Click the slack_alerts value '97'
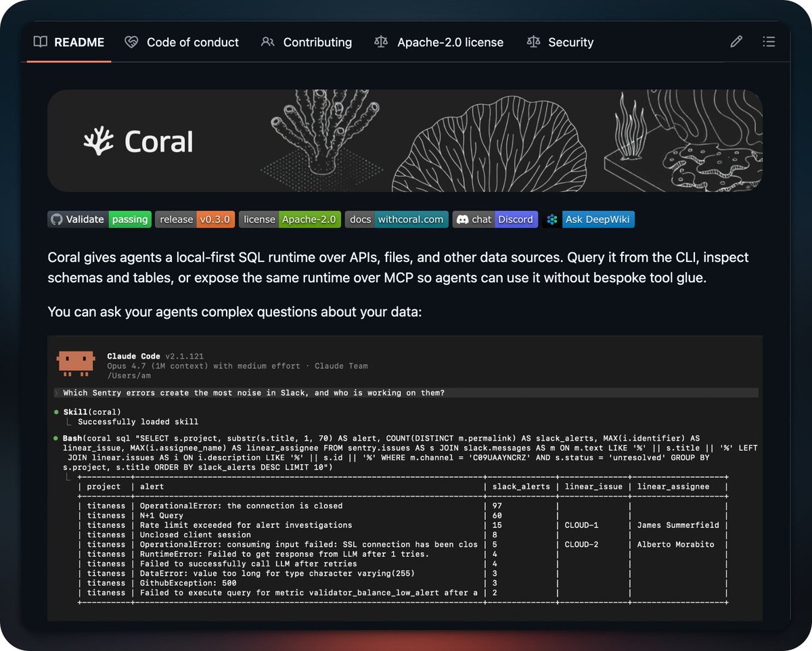812x651 pixels. pos(497,506)
